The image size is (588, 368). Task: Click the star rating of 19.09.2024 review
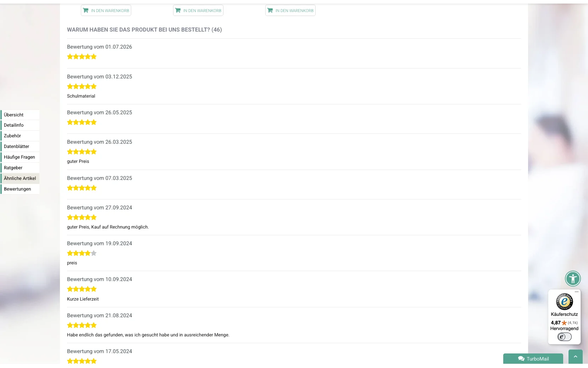tap(82, 253)
